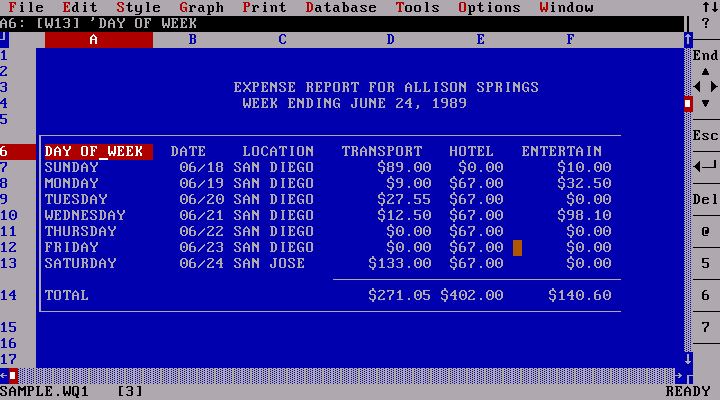Click vertical scrollbar up arrow

point(688,39)
